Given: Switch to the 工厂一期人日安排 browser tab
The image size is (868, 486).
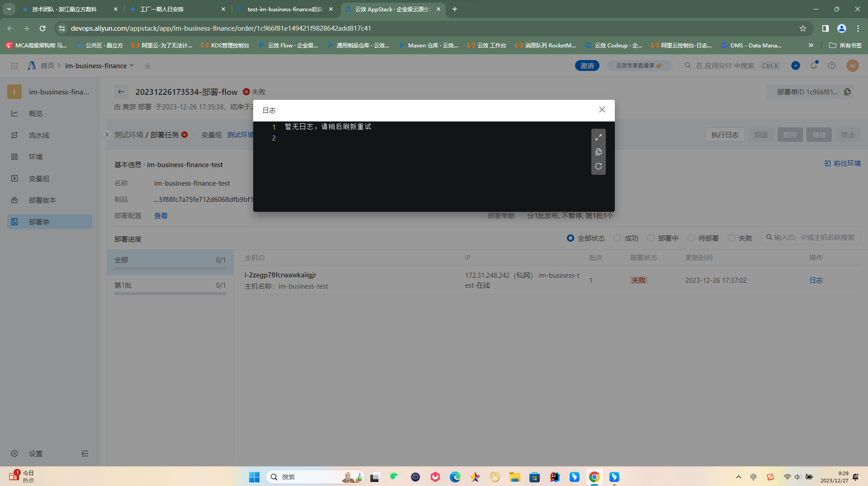Looking at the screenshot, I should click(x=177, y=9).
